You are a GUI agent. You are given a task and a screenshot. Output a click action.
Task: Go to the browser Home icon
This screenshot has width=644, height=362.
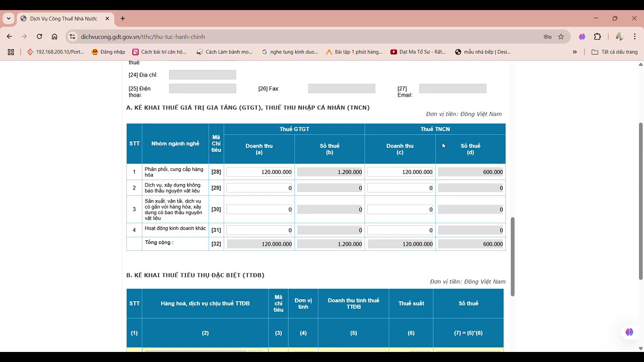coord(54,37)
